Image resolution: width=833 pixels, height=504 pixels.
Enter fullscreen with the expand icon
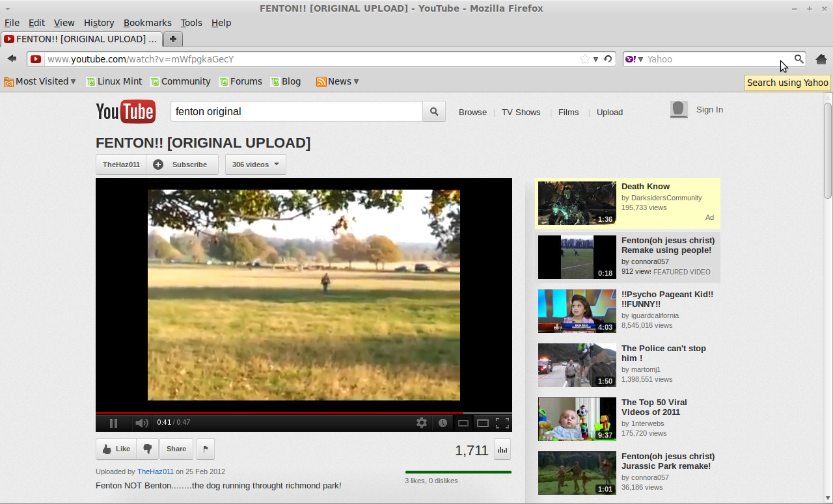502,423
